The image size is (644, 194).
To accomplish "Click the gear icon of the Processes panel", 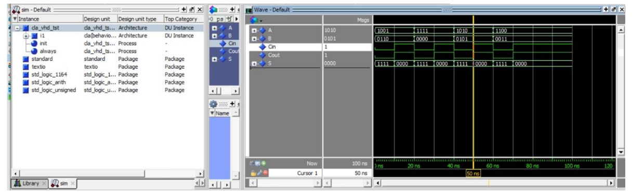I will (x=213, y=104).
